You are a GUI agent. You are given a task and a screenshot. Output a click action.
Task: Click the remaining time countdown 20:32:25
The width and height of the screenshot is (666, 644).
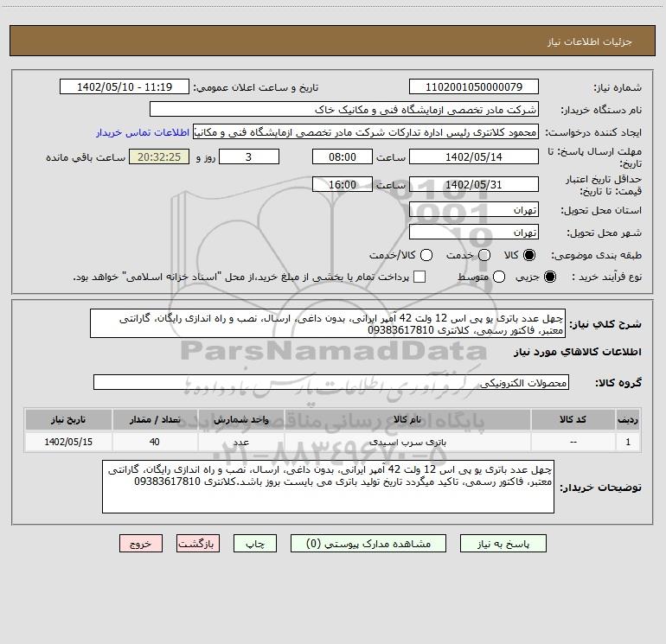coord(159,156)
